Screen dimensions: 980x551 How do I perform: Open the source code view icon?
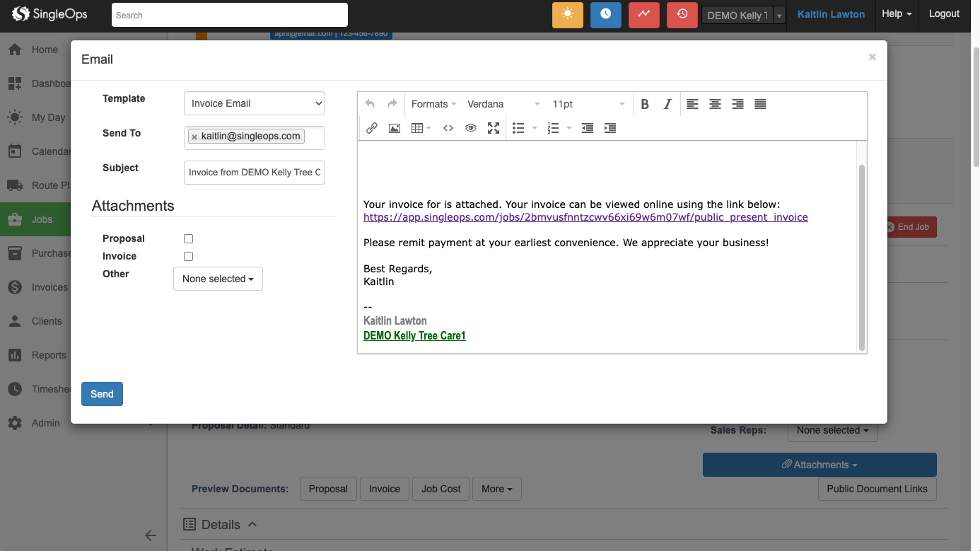[x=448, y=128]
